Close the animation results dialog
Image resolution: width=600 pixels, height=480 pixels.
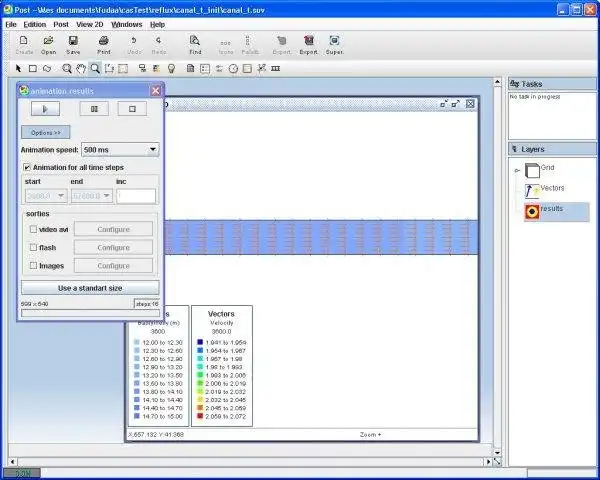point(155,91)
